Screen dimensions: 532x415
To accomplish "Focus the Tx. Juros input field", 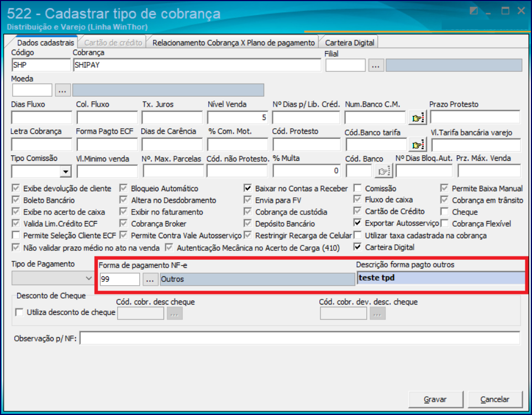I will tap(172, 118).
